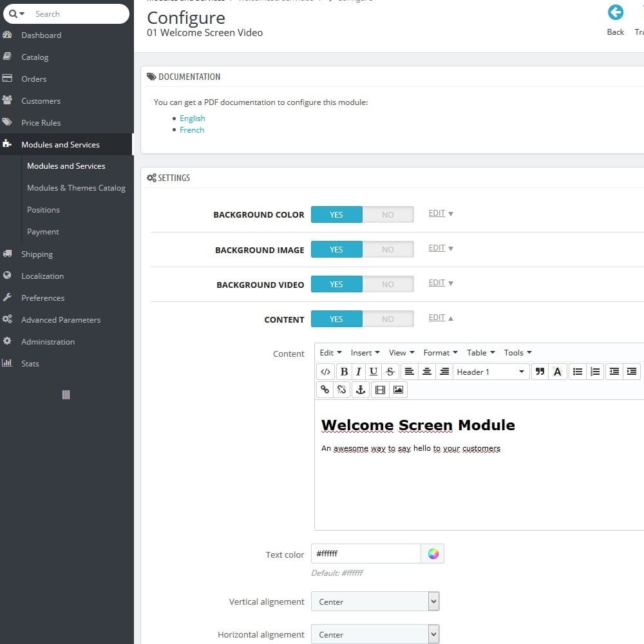This screenshot has height=644, width=644.
Task: Open the Catalog section
Action: coord(35,57)
